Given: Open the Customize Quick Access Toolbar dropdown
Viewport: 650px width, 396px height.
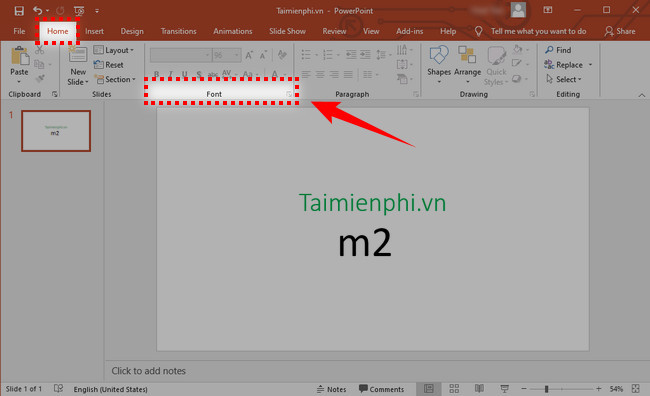Looking at the screenshot, I should tap(97, 11).
